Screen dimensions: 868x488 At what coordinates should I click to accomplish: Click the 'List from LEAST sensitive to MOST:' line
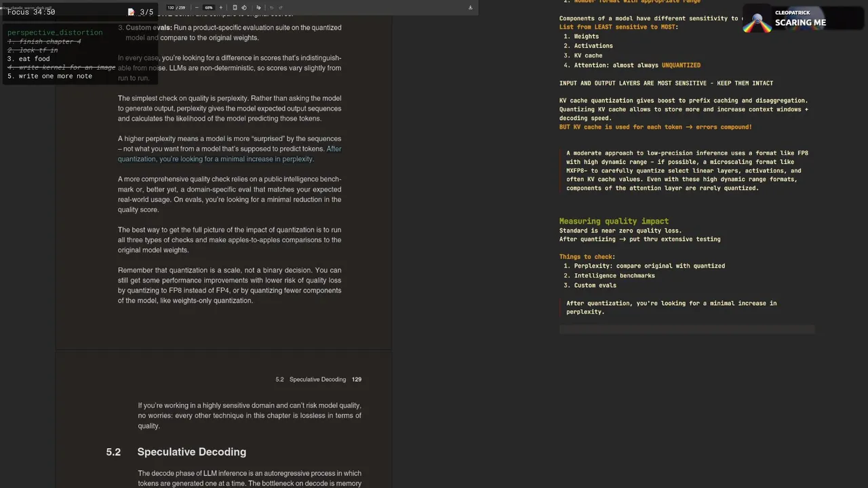coord(618,27)
